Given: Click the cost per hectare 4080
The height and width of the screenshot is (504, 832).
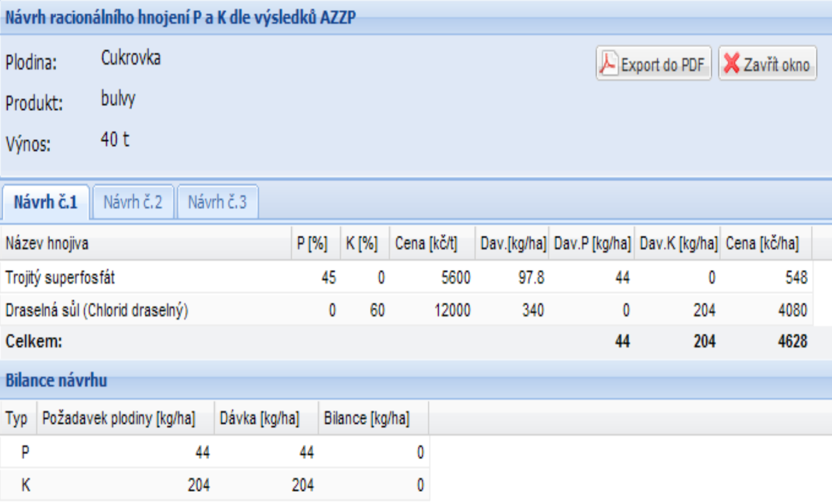Looking at the screenshot, I should point(793,310).
